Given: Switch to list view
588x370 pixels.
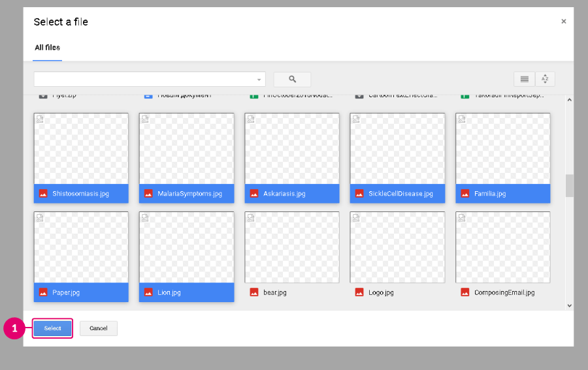Looking at the screenshot, I should tap(524, 79).
